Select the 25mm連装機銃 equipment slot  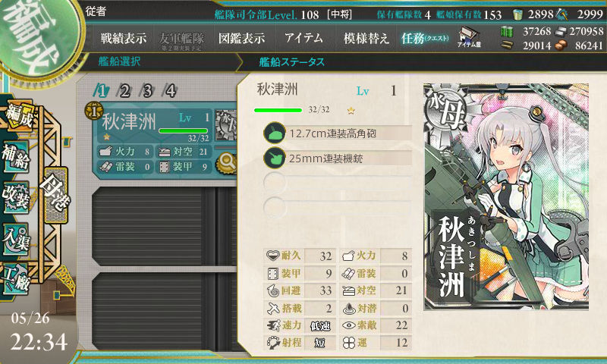tap(337, 158)
